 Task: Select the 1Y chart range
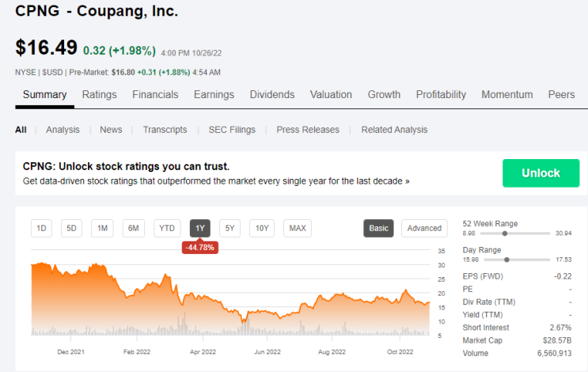coord(200,229)
